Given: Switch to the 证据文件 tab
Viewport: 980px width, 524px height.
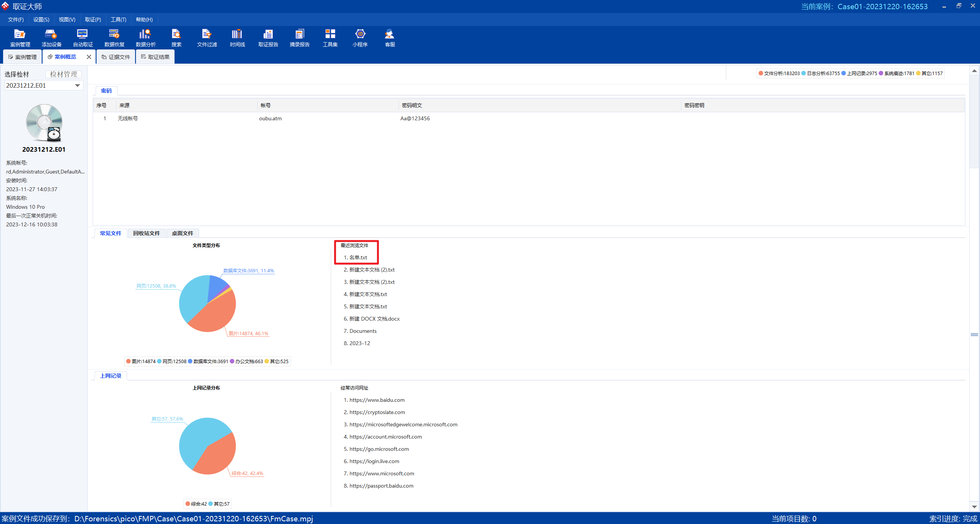Looking at the screenshot, I should (116, 57).
